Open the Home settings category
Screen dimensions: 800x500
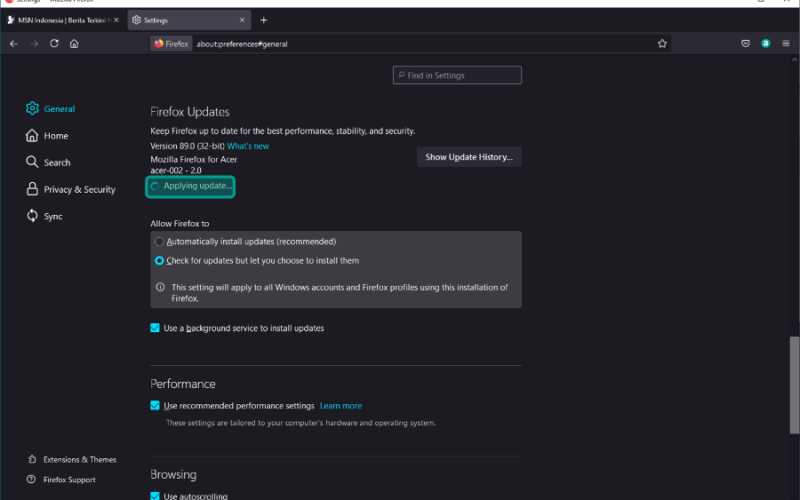coord(47,136)
